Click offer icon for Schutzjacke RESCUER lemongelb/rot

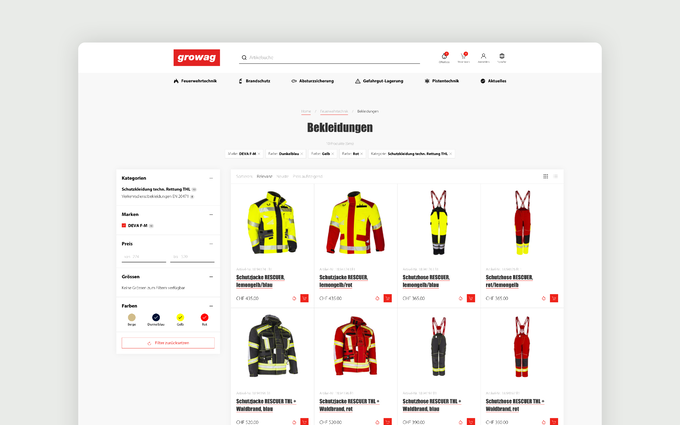[x=377, y=298]
